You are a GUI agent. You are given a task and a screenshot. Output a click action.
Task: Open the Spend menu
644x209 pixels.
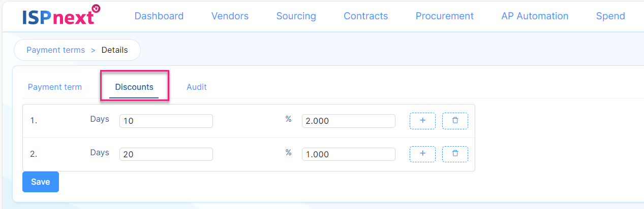(x=610, y=16)
